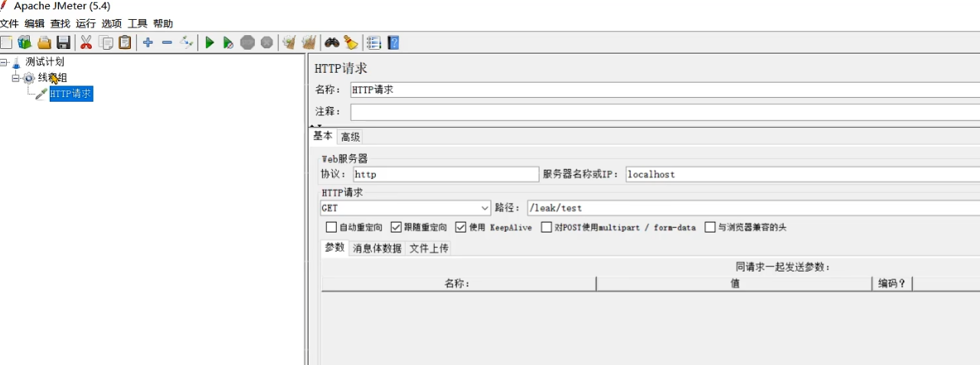The width and height of the screenshot is (980, 365).
Task: Click the 编码? column header
Action: click(892, 284)
